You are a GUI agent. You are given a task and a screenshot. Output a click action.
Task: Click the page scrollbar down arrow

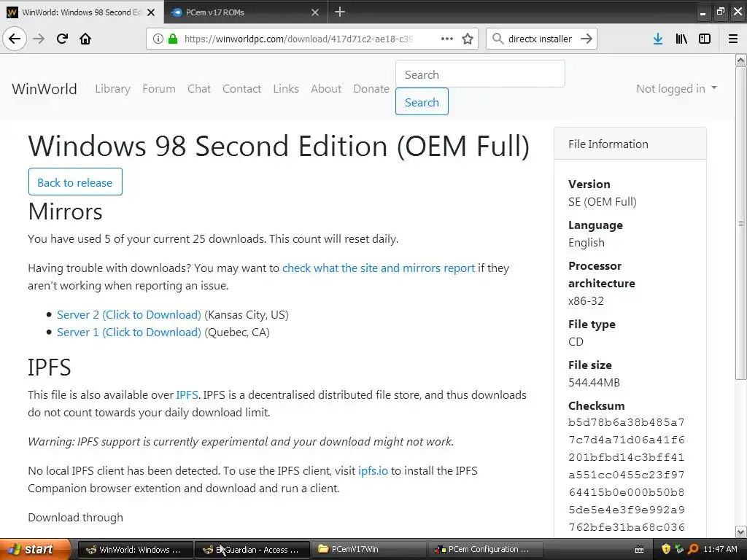point(740,532)
